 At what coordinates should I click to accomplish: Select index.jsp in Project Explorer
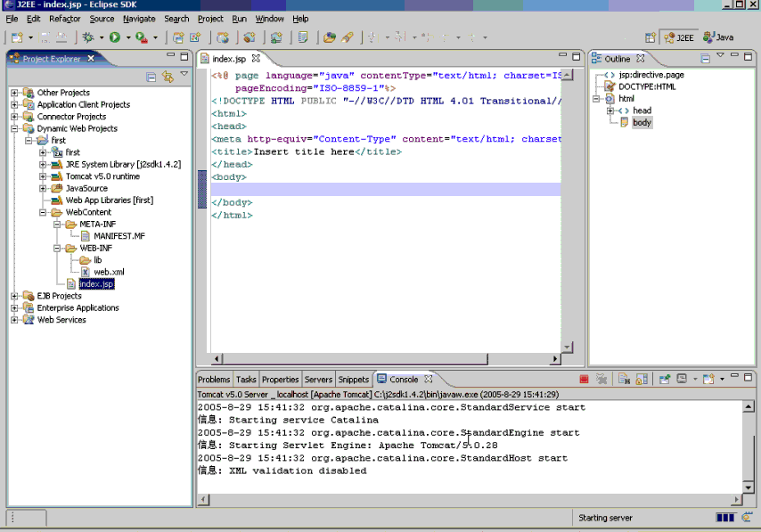pos(96,284)
